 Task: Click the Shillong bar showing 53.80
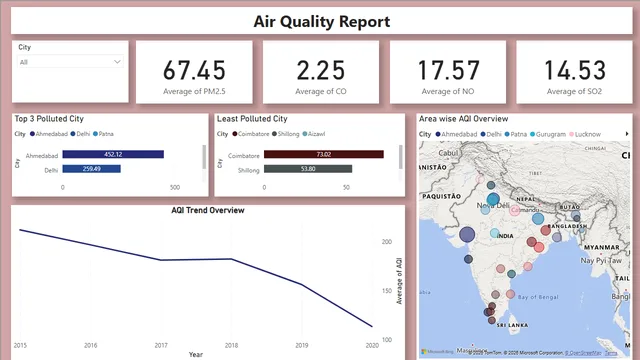[x=308, y=169]
